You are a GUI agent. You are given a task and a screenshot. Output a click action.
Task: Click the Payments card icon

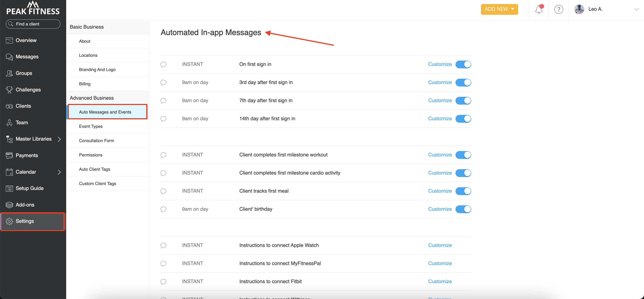click(9, 155)
